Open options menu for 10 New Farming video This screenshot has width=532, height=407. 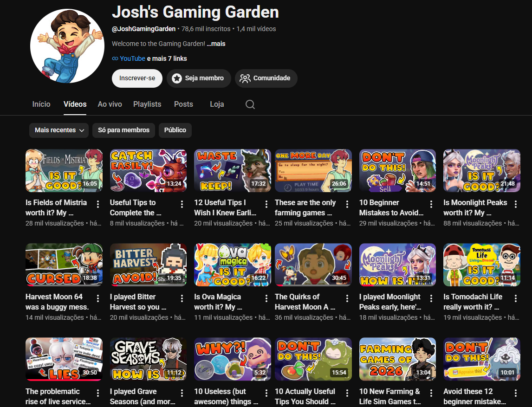(x=431, y=393)
